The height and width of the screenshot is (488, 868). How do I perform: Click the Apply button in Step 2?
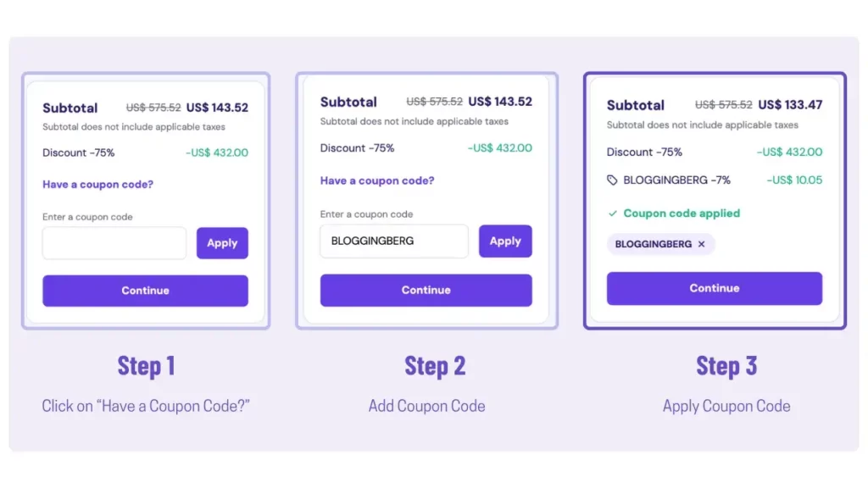505,241
